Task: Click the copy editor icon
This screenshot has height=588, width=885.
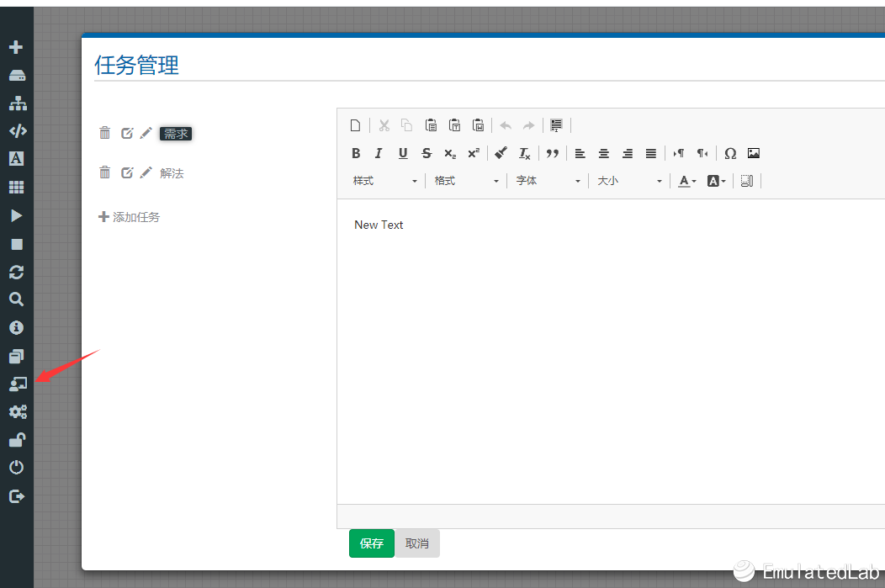Action: (x=407, y=125)
